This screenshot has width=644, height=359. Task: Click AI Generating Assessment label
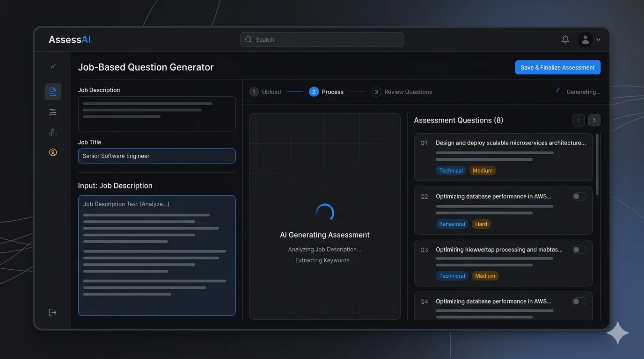(325, 235)
